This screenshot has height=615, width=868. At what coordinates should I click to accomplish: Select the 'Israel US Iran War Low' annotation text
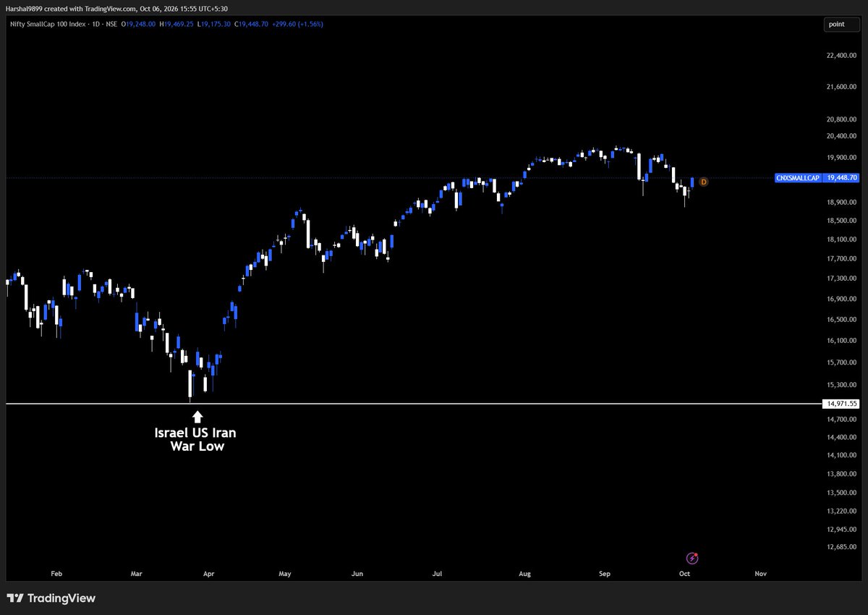pyautogui.click(x=195, y=440)
